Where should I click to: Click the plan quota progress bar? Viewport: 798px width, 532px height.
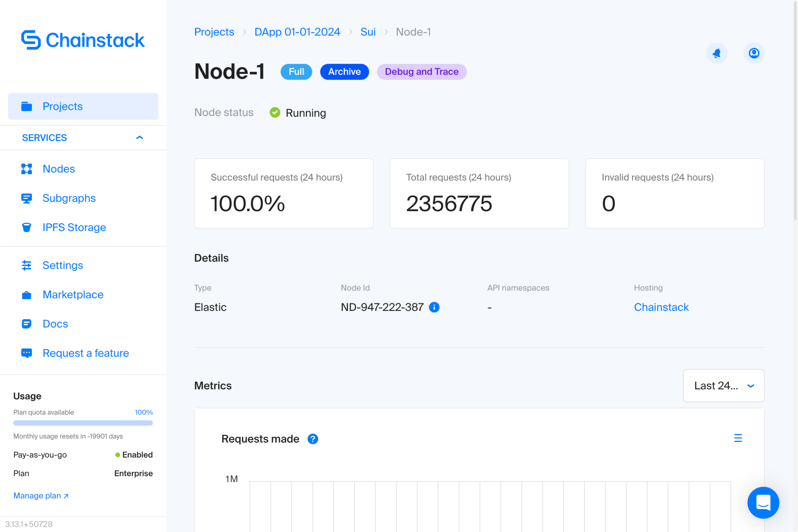tap(83, 423)
